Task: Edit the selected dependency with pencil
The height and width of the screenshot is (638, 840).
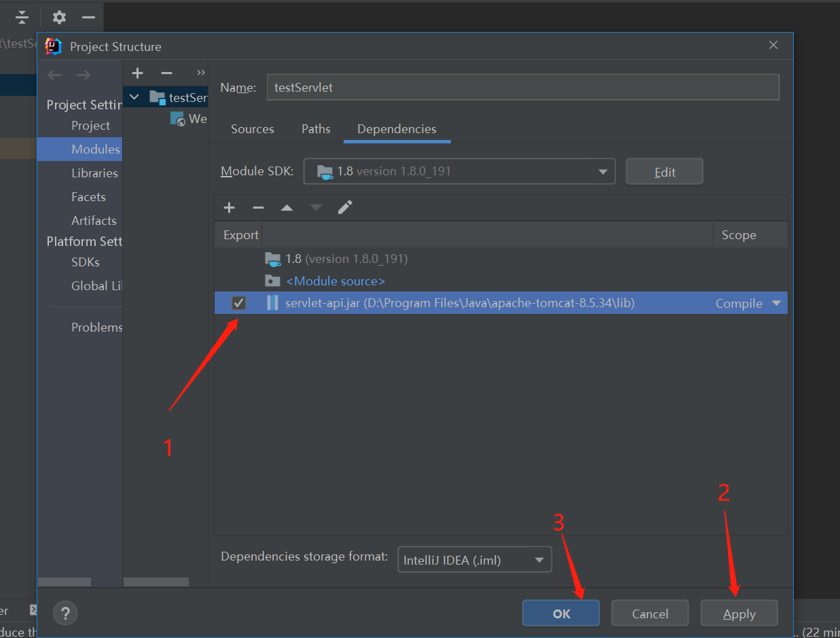Action: tap(345, 207)
